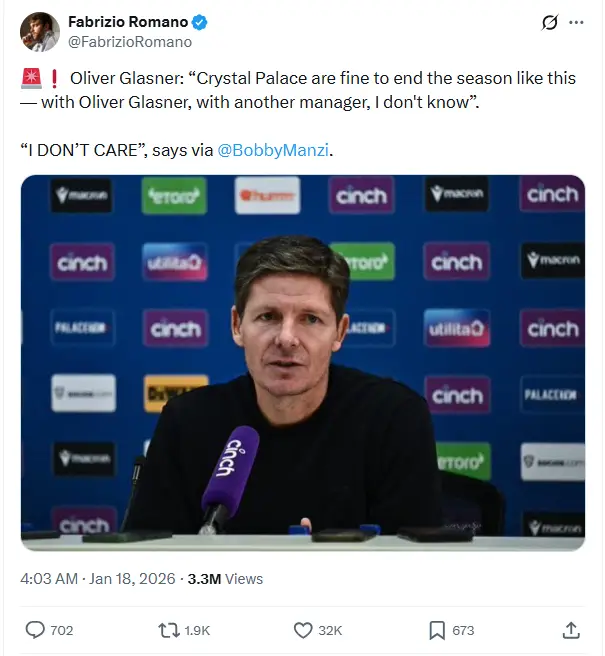605x656 pixels.
Task: Click the reply comment icon
Action: click(35, 630)
